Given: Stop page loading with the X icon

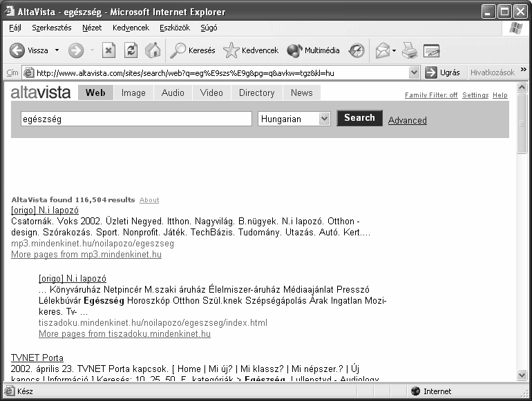Looking at the screenshot, I should coord(108,51).
